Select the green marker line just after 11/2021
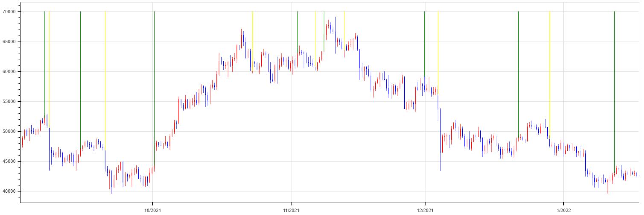This screenshot has width=644, height=215. (297, 32)
